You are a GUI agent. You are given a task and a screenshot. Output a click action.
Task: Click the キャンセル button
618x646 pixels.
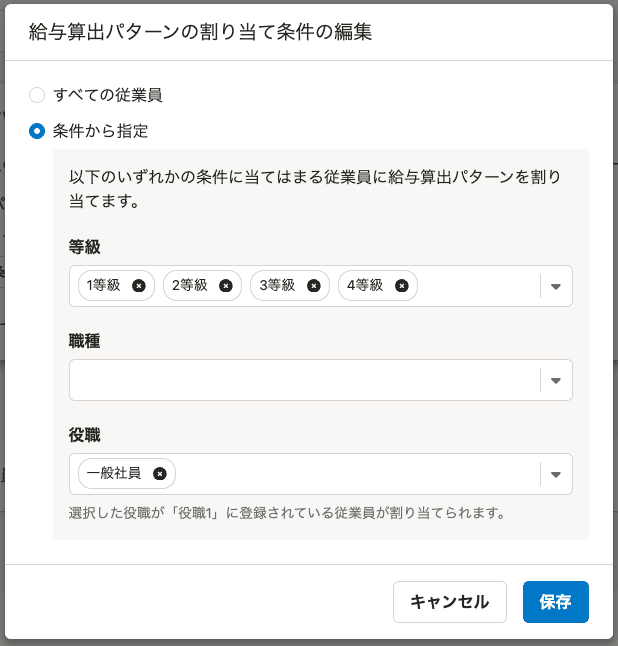point(450,602)
